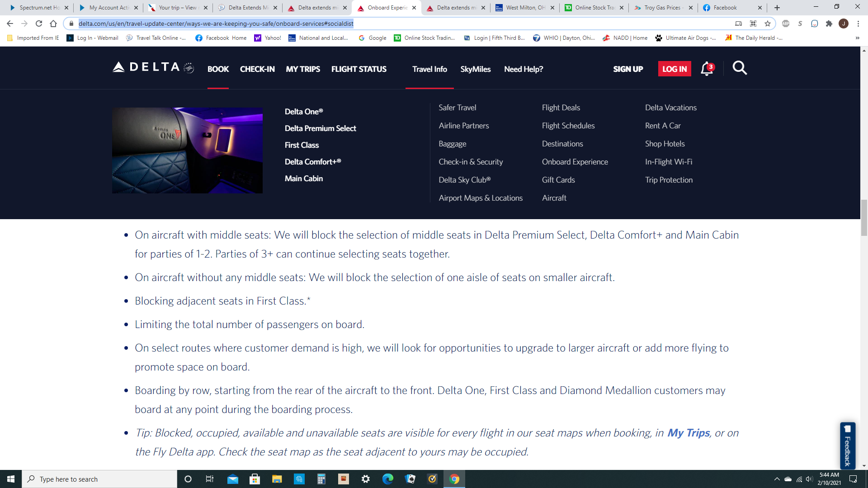Close the Onboard Experience tab
The height and width of the screenshot is (488, 868).
414,8
